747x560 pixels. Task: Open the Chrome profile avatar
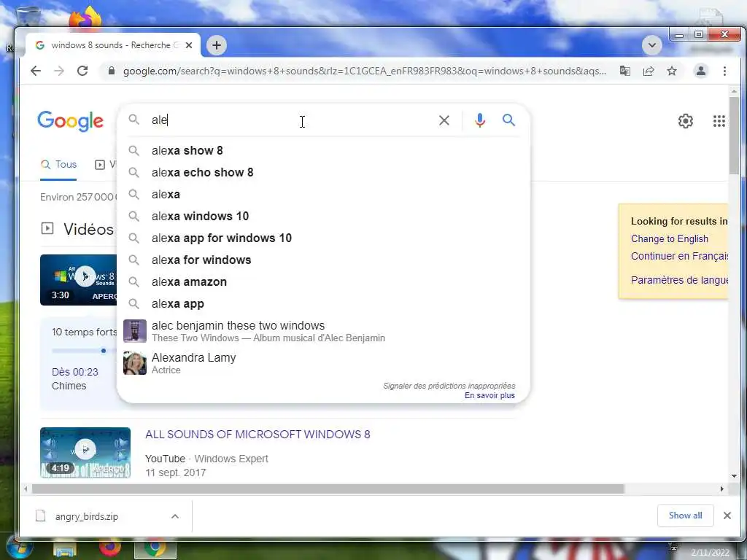click(x=701, y=71)
